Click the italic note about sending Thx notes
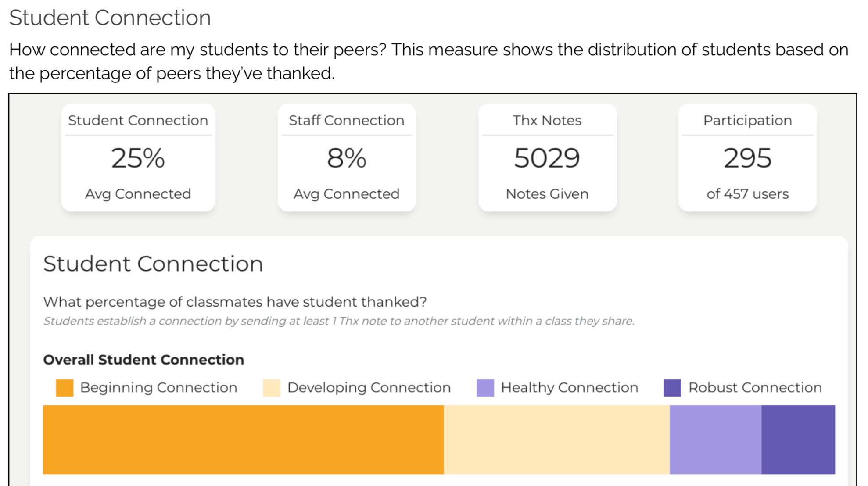Image resolution: width=868 pixels, height=486 pixels. tap(338, 321)
